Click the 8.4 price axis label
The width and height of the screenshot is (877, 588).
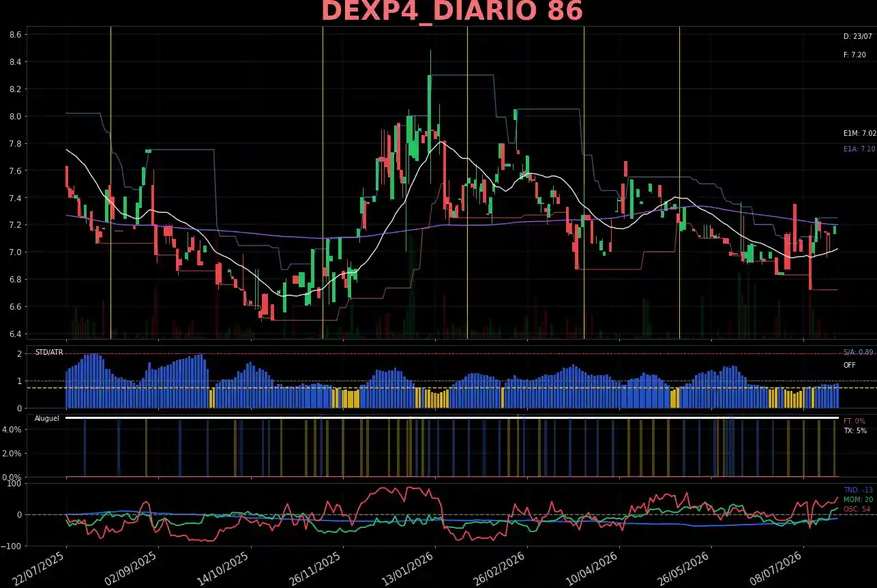[x=15, y=62]
